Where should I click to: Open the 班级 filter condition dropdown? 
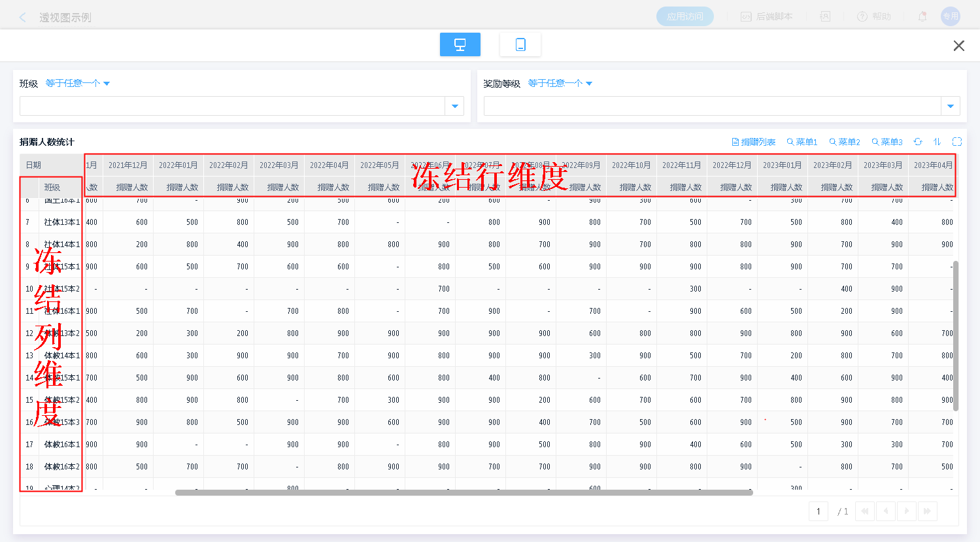[x=77, y=84]
